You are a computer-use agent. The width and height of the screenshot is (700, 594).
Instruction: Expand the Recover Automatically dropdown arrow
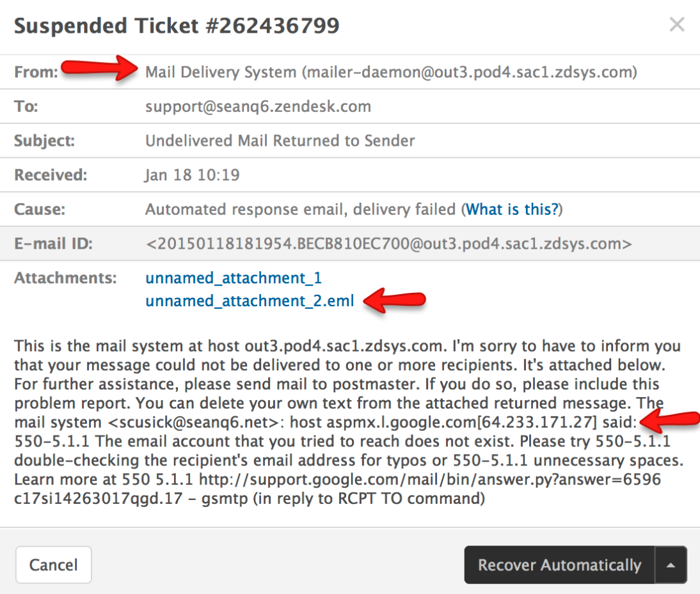671,565
